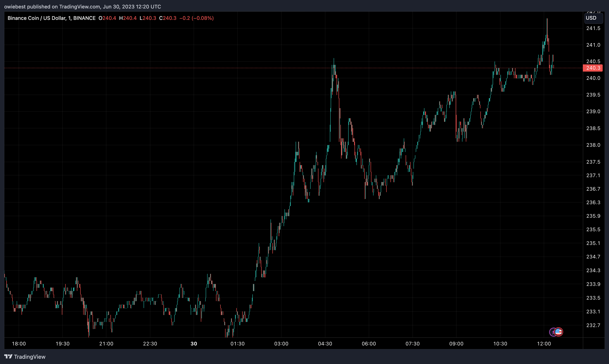
Task: Click the 03:00 time axis label
Action: coord(281,344)
